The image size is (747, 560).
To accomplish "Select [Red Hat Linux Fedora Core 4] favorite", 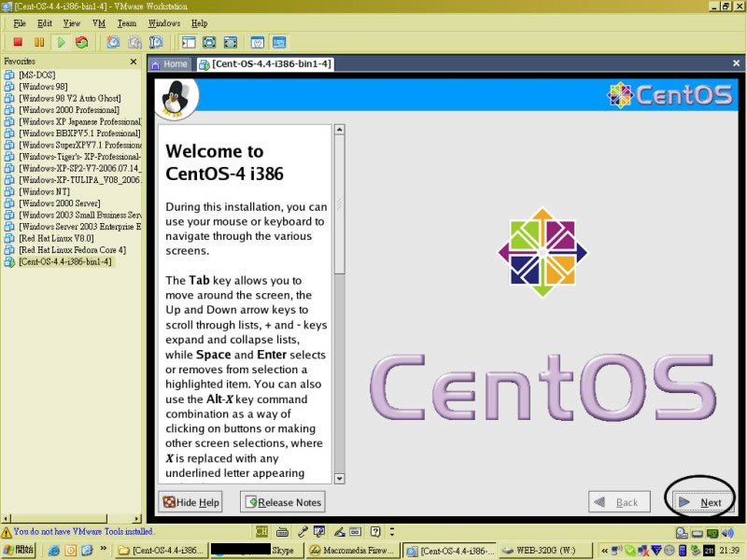I will pyautogui.click(x=73, y=250).
